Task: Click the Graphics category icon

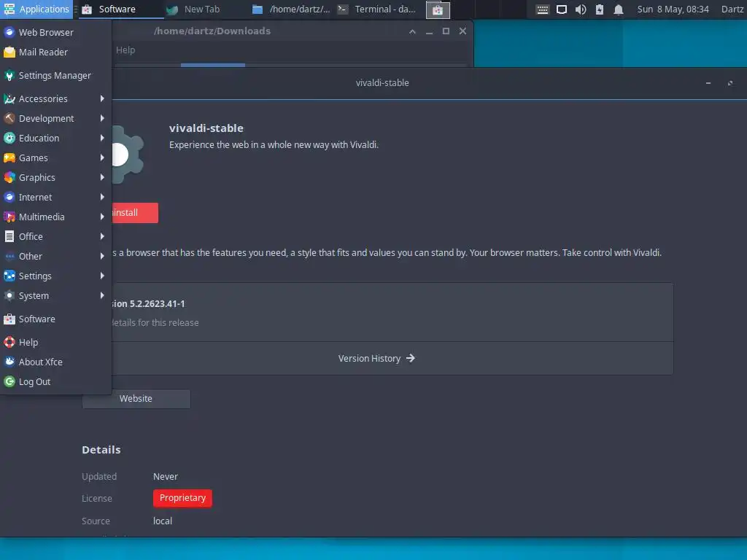Action: (x=9, y=177)
